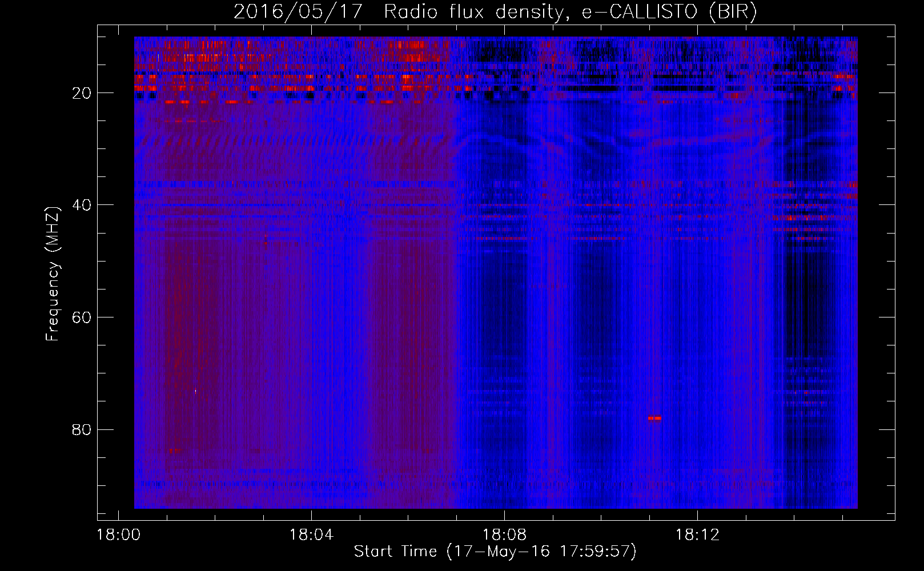Viewport: 924px width, 571px height.
Task: Click the 18:08 time tick label
Action: pos(504,535)
